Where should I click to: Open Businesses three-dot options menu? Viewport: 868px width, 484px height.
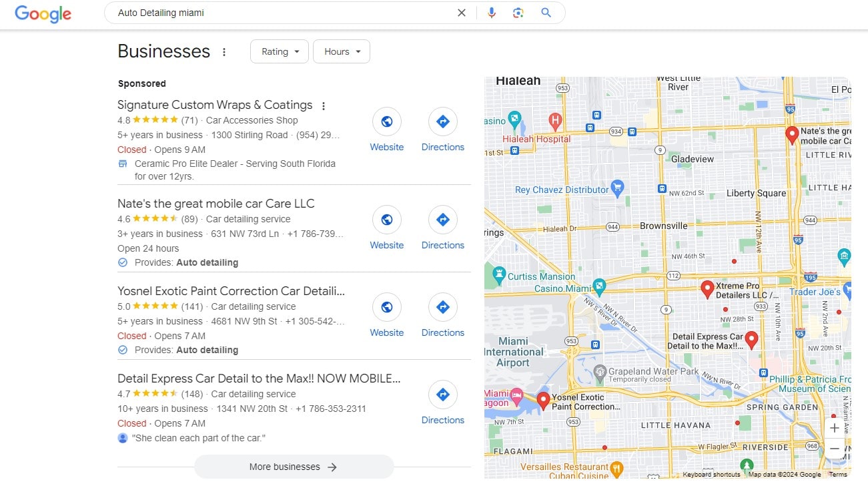point(224,52)
